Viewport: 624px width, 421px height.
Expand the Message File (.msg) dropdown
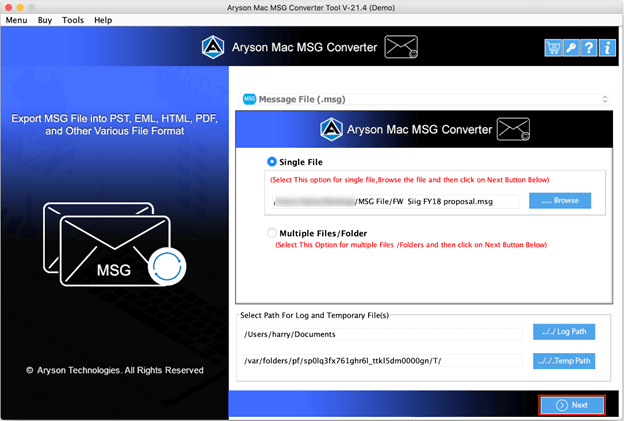424,99
